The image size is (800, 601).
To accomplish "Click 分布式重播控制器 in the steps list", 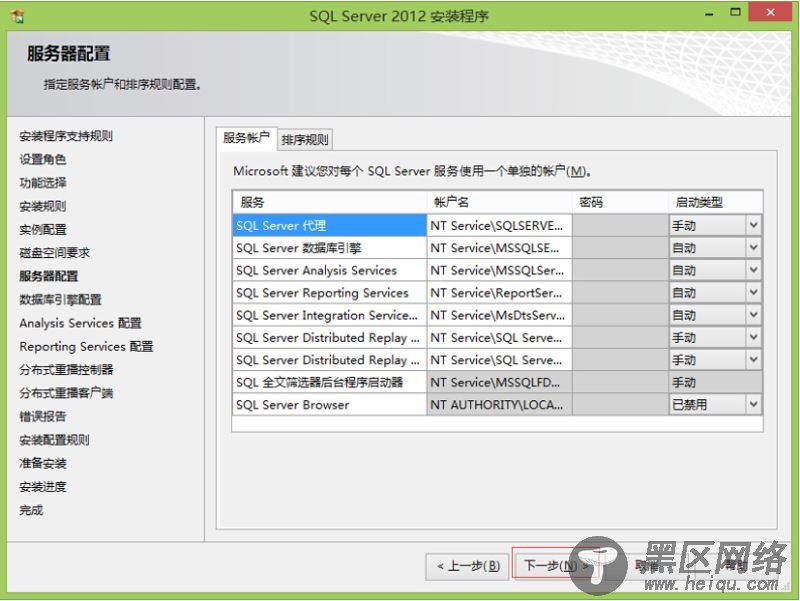I will point(66,369).
